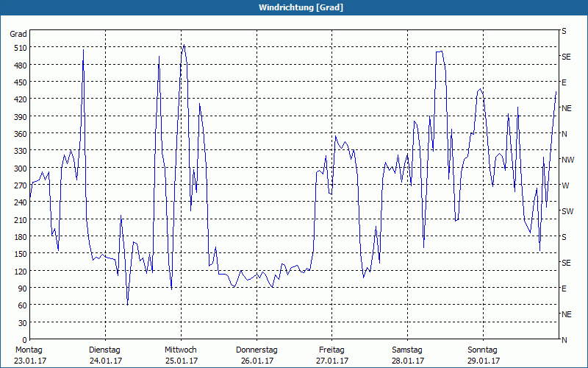Click the 0 value on left axis
This screenshot has width=588, height=368.
click(25, 340)
